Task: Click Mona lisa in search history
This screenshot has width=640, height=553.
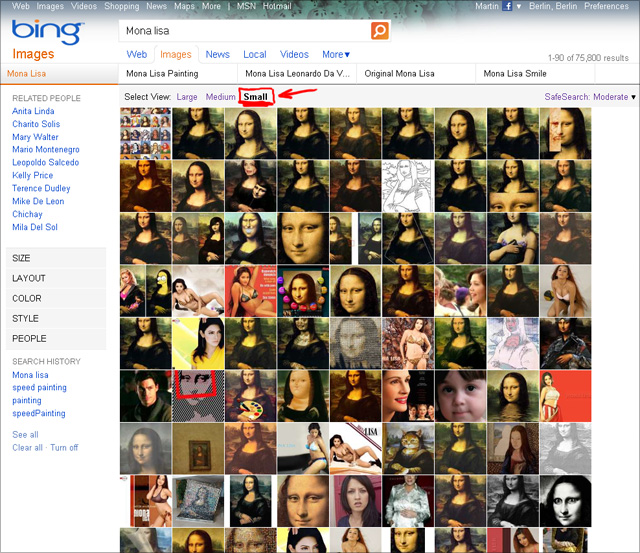Action: (x=30, y=375)
